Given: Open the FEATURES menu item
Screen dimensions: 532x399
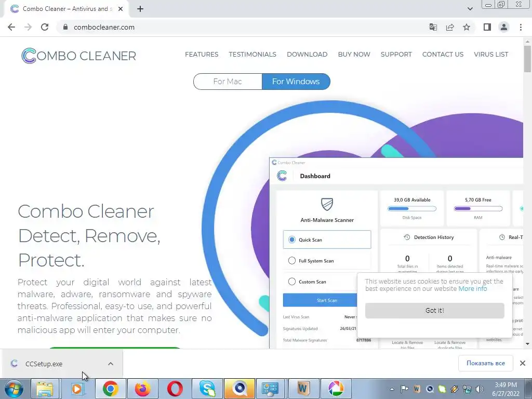Looking at the screenshot, I should click(202, 54).
